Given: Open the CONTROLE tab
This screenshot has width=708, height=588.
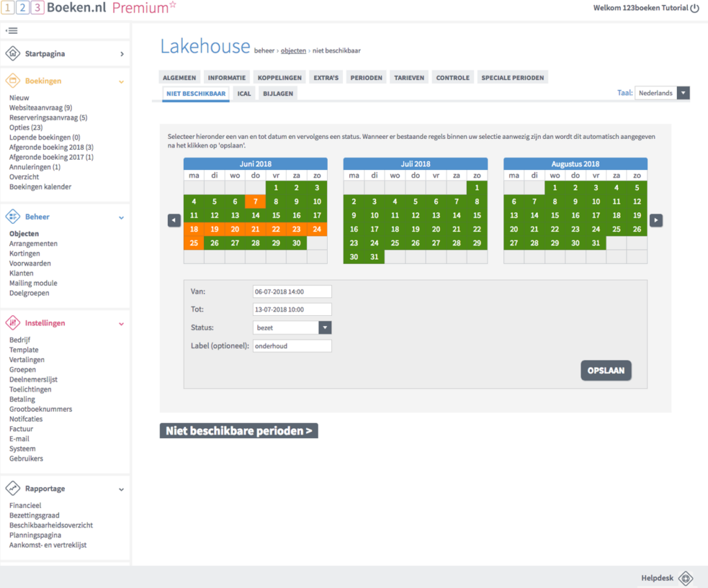Looking at the screenshot, I should (453, 77).
